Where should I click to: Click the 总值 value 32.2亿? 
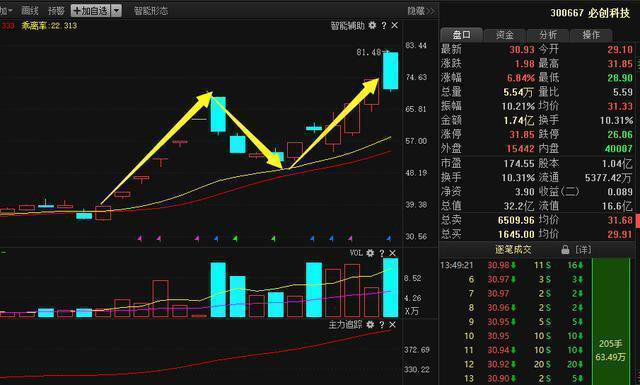point(518,206)
